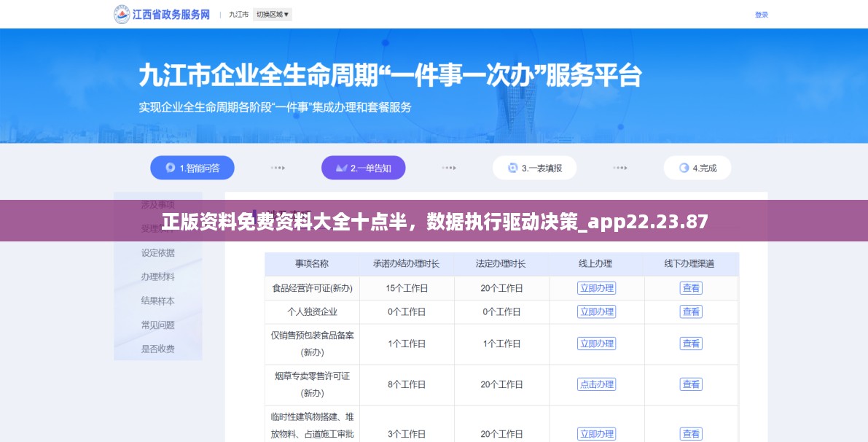
Task: Select 结果样本 in the side menu
Action: [157, 301]
